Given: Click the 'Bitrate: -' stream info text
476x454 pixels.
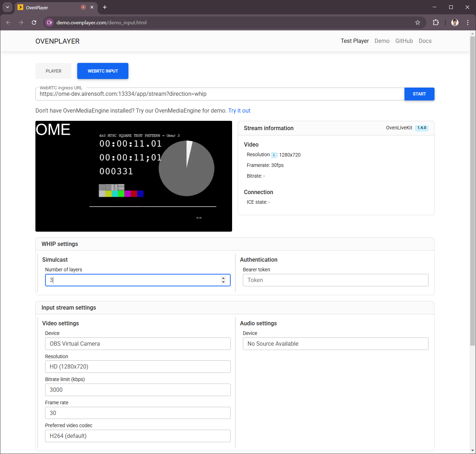Looking at the screenshot, I should pos(256,176).
